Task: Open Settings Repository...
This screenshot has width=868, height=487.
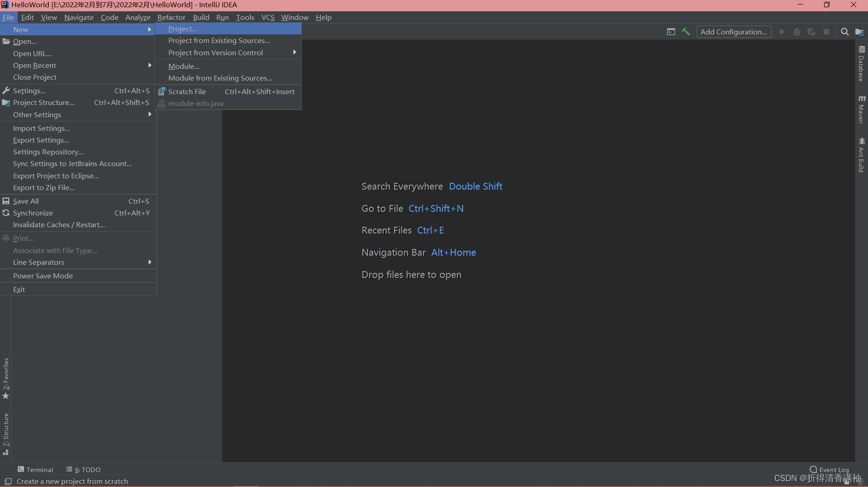Action: point(78,152)
